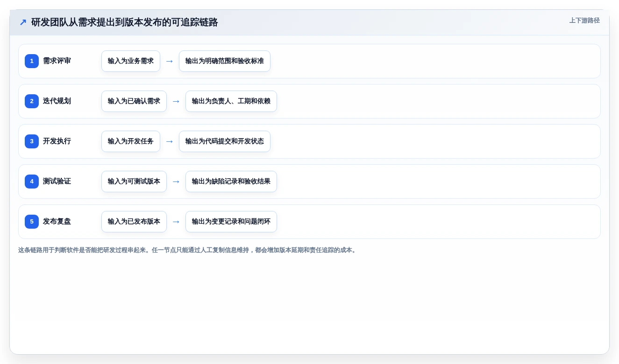Click the 输入为已发布版本 chip

point(134,222)
